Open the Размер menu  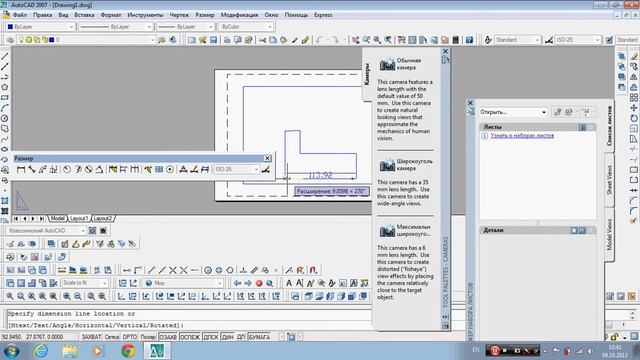pos(204,15)
